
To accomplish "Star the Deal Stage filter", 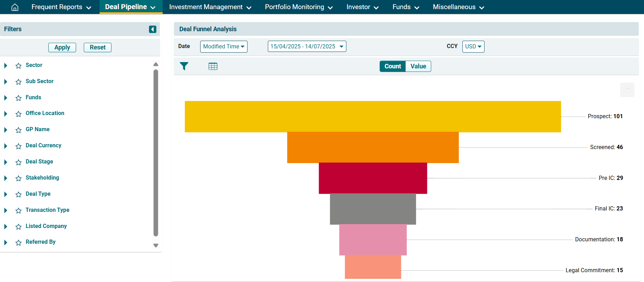I will pos(19,162).
